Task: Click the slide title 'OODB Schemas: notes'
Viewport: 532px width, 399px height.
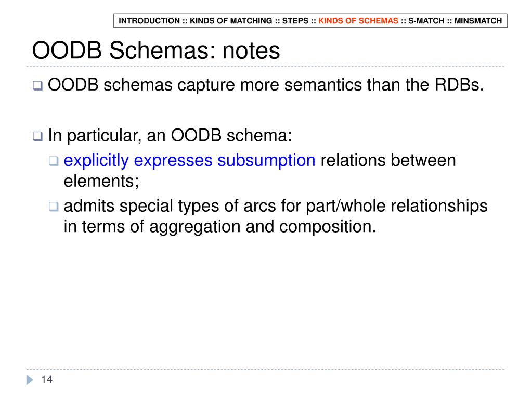Action: click(155, 50)
